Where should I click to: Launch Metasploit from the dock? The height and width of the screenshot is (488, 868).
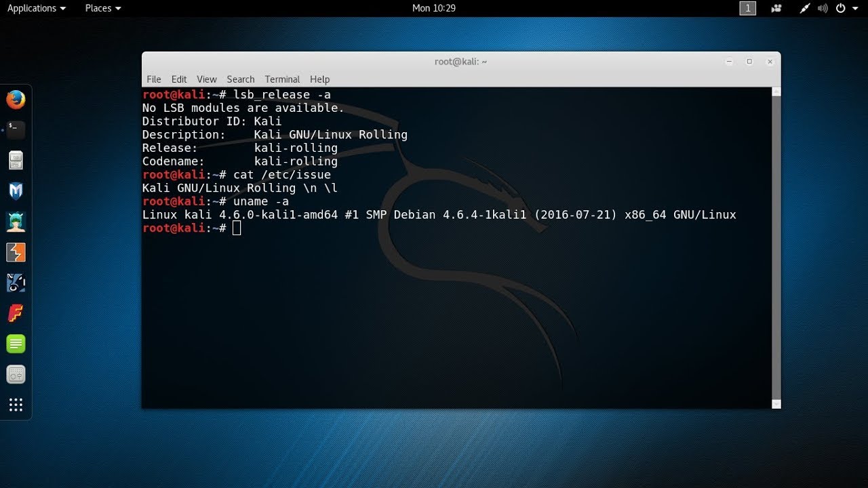(16, 191)
